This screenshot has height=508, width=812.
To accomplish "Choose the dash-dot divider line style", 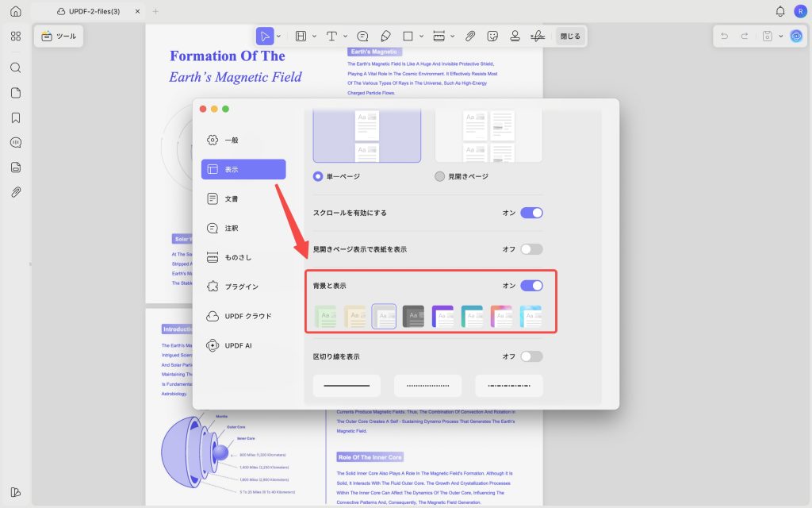I will click(509, 386).
